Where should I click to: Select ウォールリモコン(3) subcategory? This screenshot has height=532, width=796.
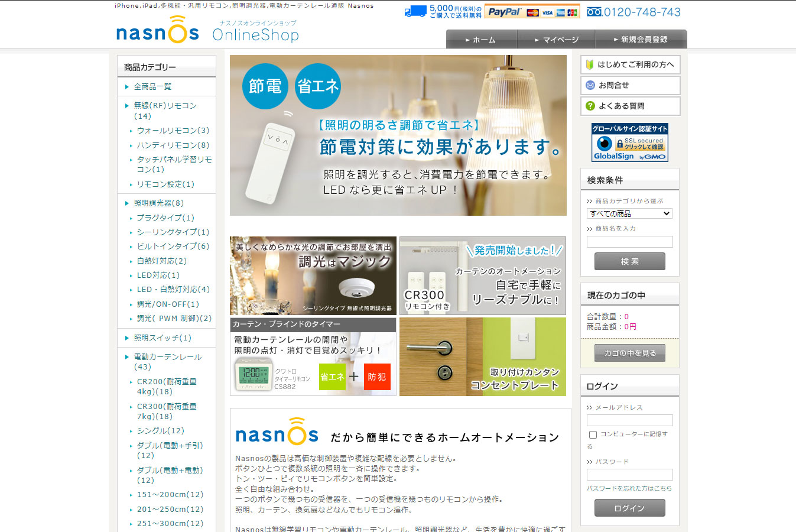[x=173, y=131]
